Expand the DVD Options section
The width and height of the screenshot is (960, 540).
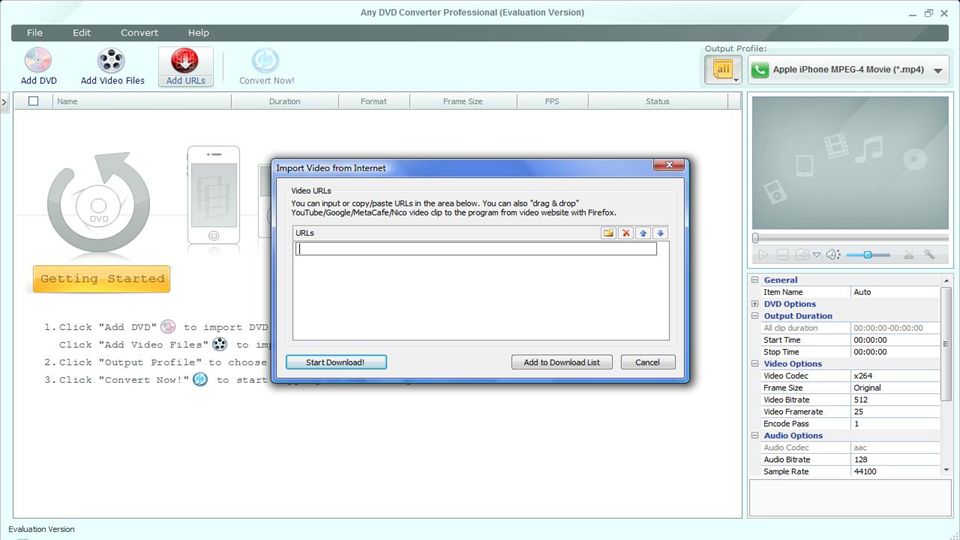[x=755, y=304]
